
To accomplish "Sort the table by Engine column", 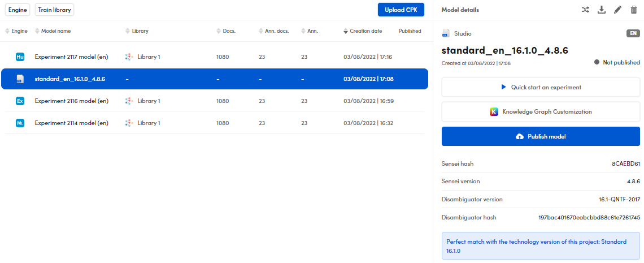I will click(16, 31).
